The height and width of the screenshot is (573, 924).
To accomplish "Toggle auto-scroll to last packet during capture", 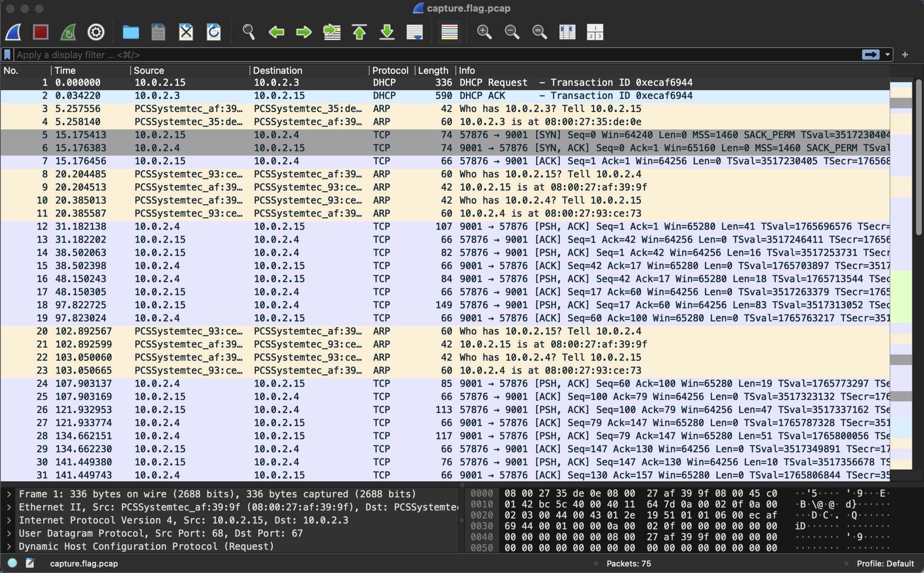I will (414, 32).
